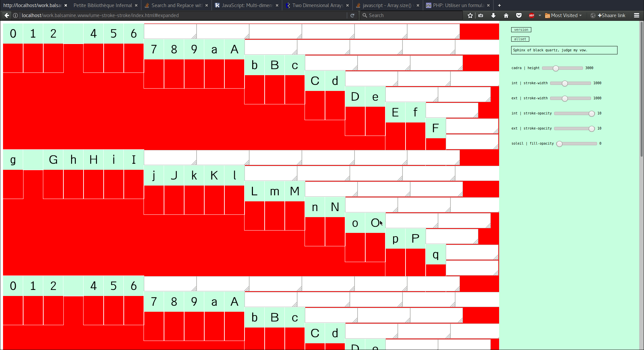Go to the browser home page icon
This screenshot has width=644, height=350.
click(x=506, y=15)
